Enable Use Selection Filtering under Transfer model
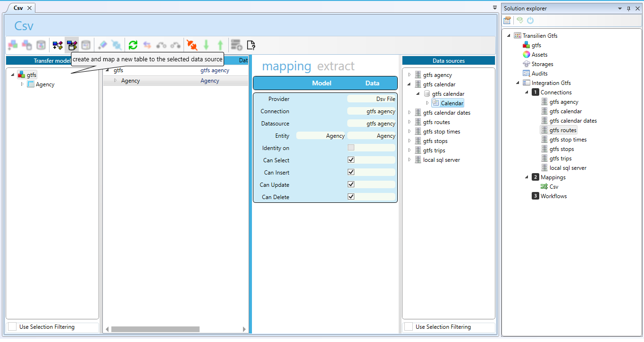The height and width of the screenshot is (342, 644). [x=12, y=327]
